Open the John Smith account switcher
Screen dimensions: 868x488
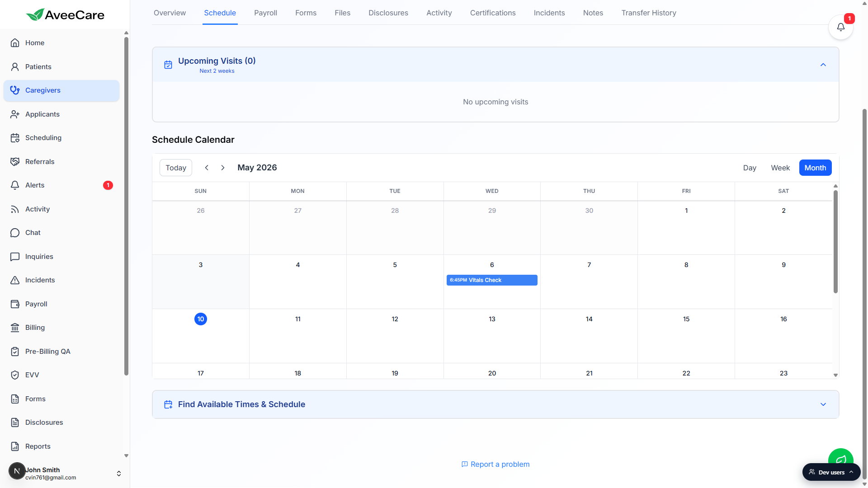tap(119, 474)
